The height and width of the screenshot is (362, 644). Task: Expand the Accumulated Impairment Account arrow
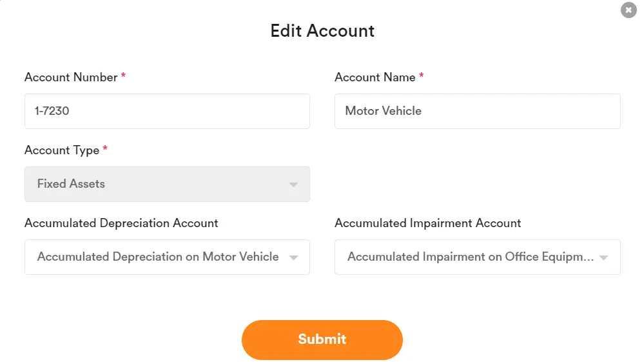[x=603, y=257]
